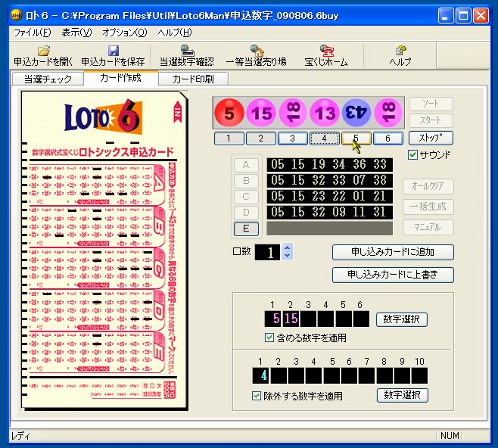Click ball slot button 6

(x=388, y=138)
